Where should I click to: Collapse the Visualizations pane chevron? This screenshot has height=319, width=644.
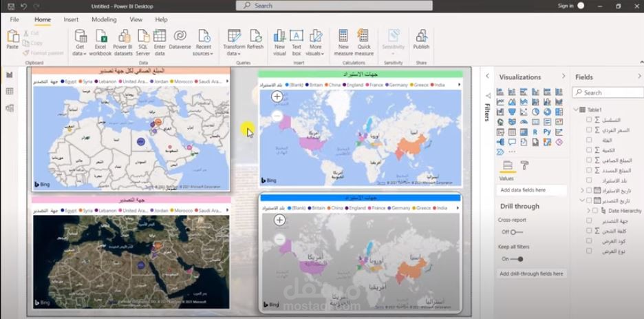click(x=563, y=76)
